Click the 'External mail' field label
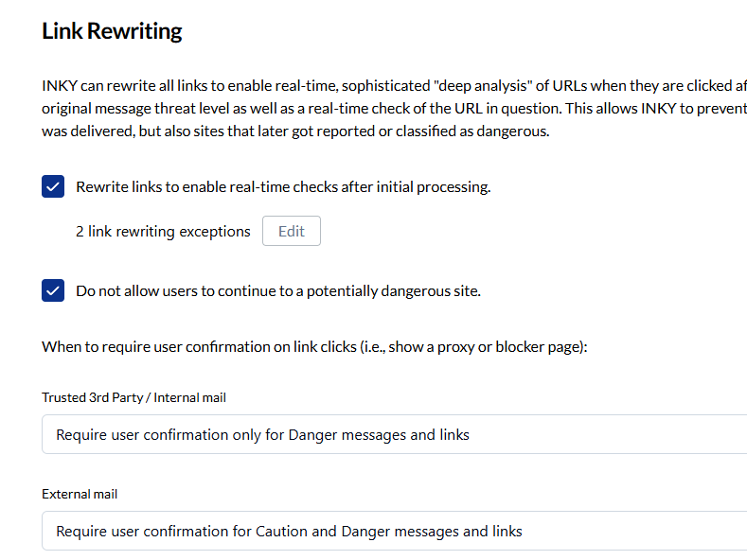This screenshot has height=560, width=747. click(80, 494)
